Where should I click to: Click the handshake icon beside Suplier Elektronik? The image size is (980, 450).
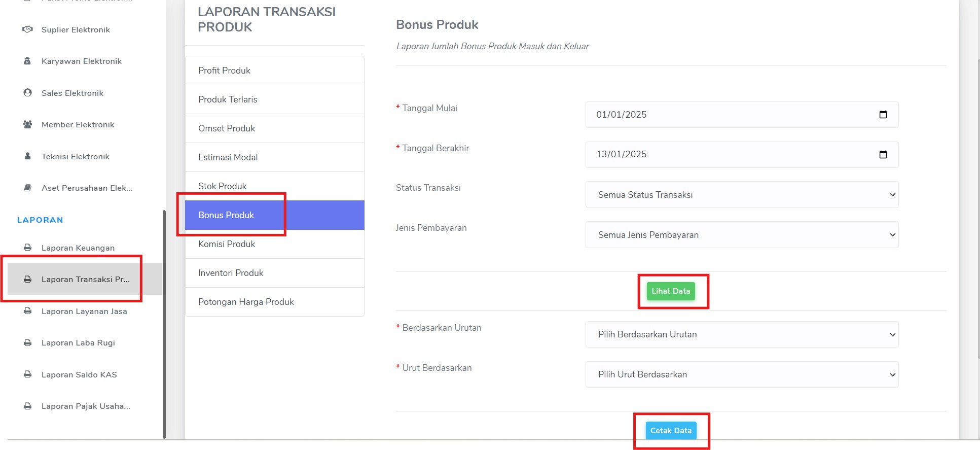point(27,29)
